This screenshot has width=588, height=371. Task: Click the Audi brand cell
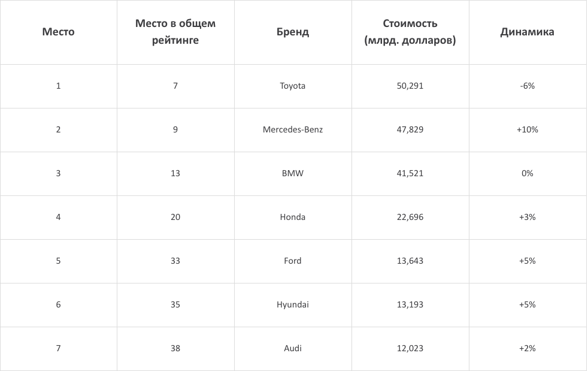click(293, 348)
